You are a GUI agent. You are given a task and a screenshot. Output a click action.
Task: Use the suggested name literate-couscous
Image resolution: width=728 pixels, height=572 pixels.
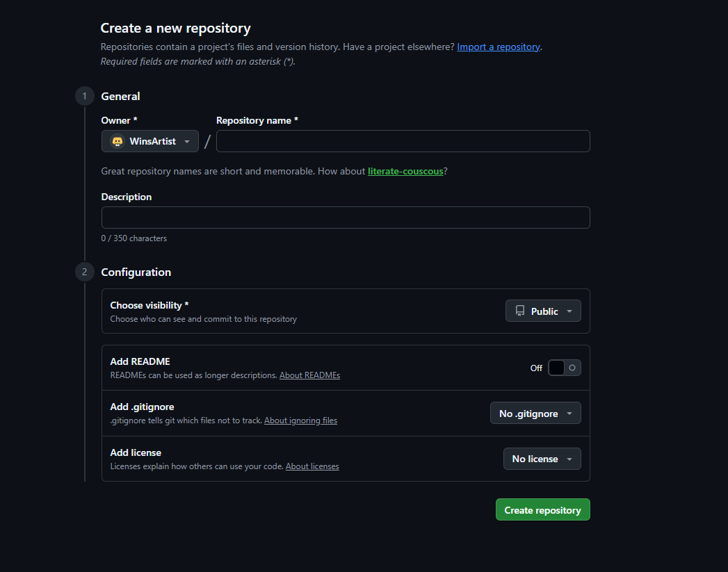[405, 171]
